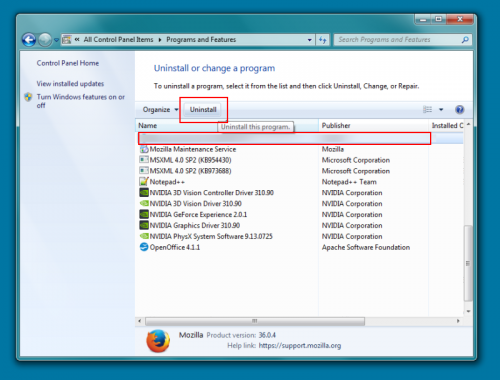The height and width of the screenshot is (380, 500).
Task: Click Notepad++ Team publisher cell
Action: 349,182
